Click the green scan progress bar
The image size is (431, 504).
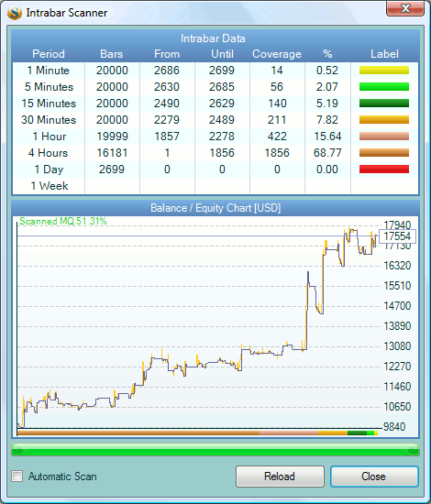[215, 449]
